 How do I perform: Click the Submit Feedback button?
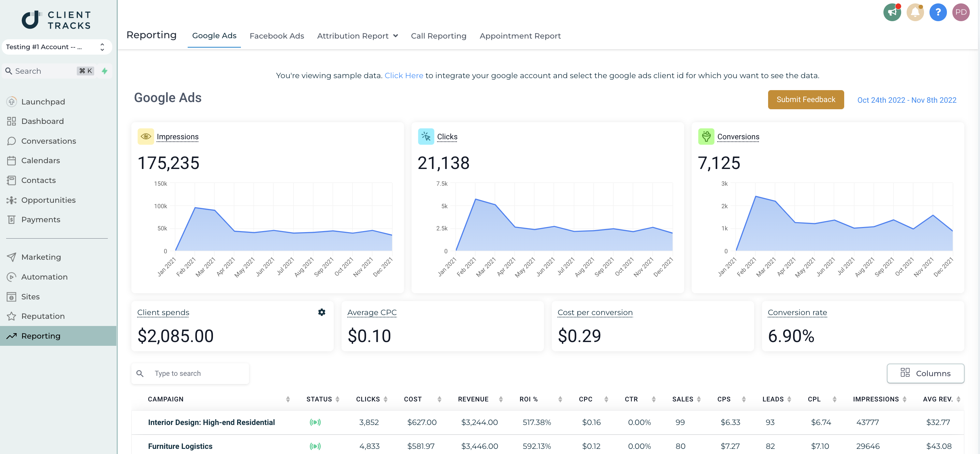(806, 99)
